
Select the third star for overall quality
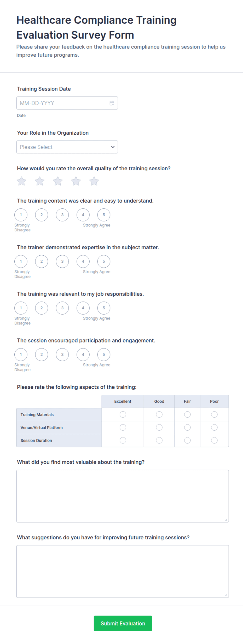click(x=58, y=181)
